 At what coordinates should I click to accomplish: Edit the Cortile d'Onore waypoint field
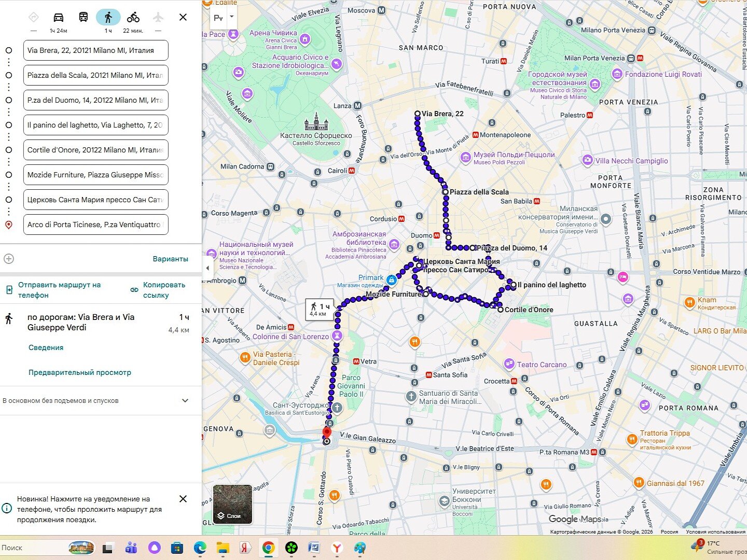96,150
